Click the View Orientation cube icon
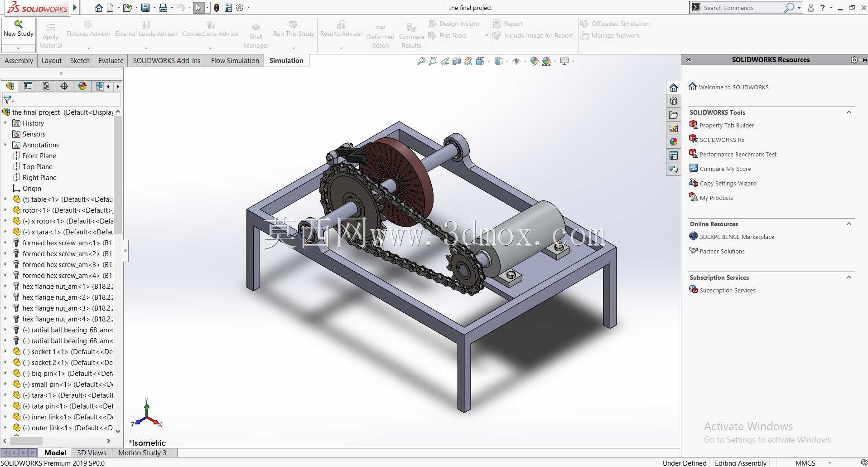Image resolution: width=868 pixels, height=467 pixels. pos(480,61)
